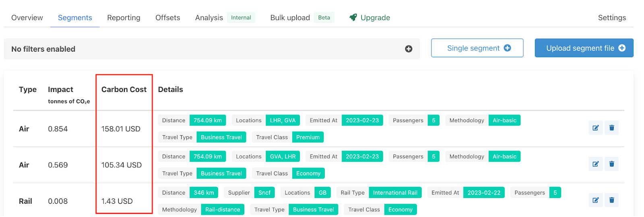Click the Carbon Cost column header
Viewport: 644px width, 217px height.
pos(124,90)
